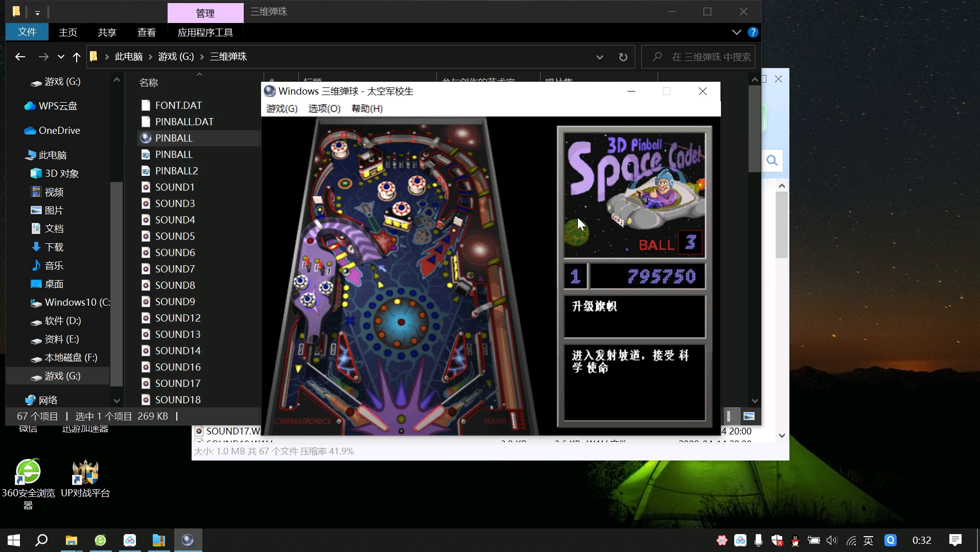
Task: Switch to the 查看 ribbon tab
Action: (147, 32)
